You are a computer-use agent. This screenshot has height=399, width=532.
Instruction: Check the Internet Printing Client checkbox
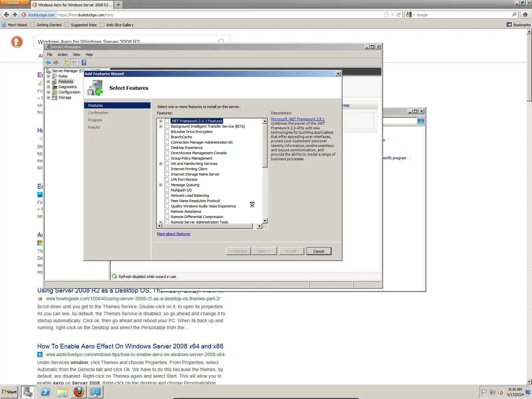click(x=167, y=169)
